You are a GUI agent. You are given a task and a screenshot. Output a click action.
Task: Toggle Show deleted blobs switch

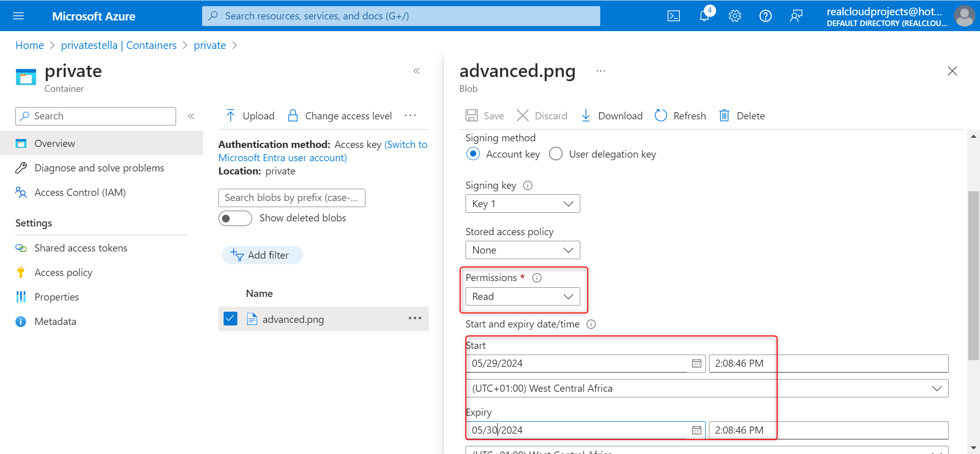(x=235, y=218)
